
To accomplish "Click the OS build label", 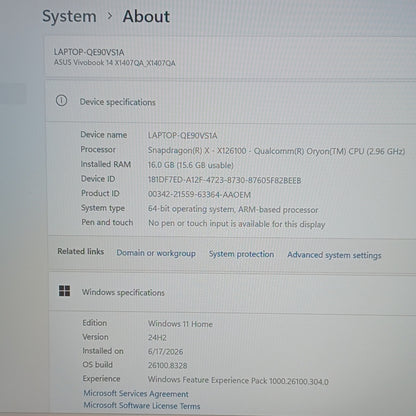I will pyautogui.click(x=97, y=365).
